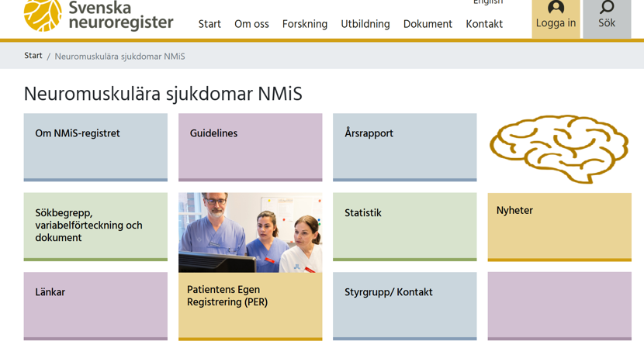Switch language via the English link
The width and height of the screenshot is (644, 341).
point(488,3)
